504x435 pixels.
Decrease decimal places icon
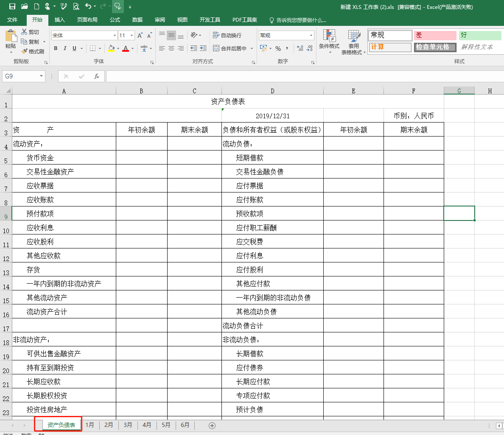(310, 48)
